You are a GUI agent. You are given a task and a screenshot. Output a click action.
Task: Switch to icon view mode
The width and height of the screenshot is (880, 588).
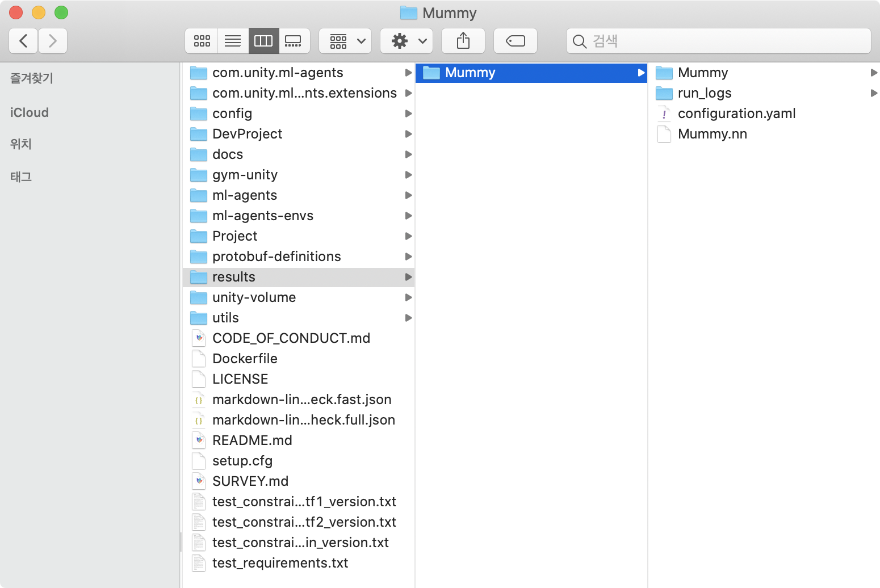tap(202, 41)
